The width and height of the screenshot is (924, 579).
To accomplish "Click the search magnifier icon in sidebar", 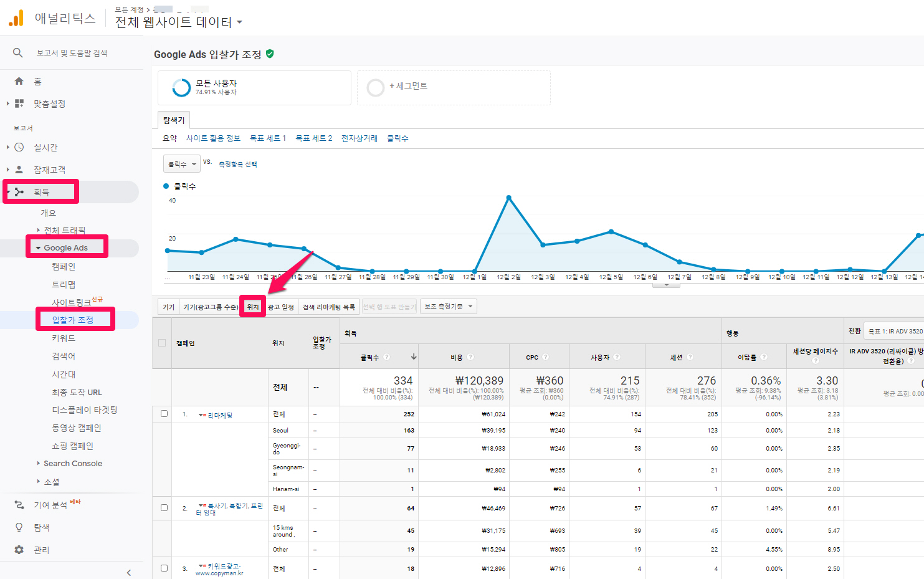I will click(18, 53).
